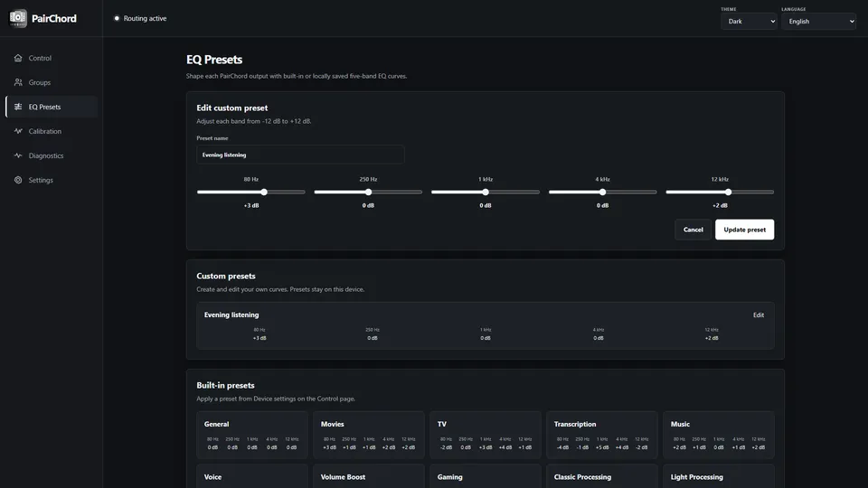Navigate to Diagnostics
This screenshot has height=488, width=868.
click(x=52, y=155)
